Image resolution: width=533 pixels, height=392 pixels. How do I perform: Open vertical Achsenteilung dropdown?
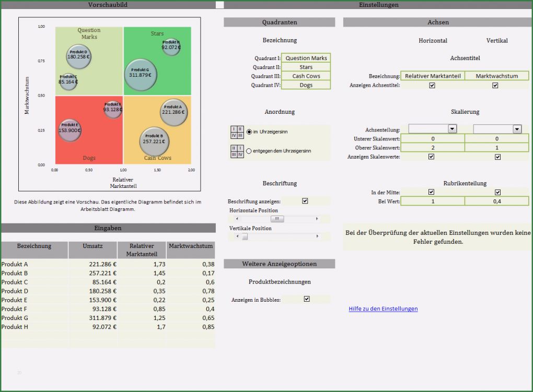click(517, 129)
